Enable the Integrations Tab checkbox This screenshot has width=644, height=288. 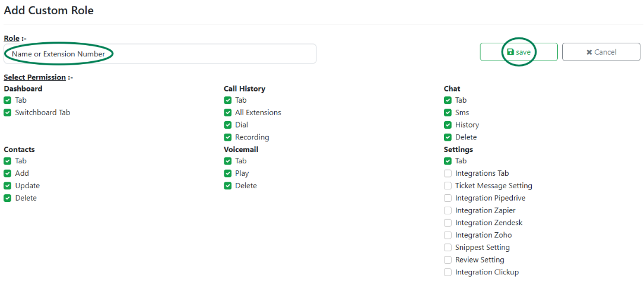(448, 173)
